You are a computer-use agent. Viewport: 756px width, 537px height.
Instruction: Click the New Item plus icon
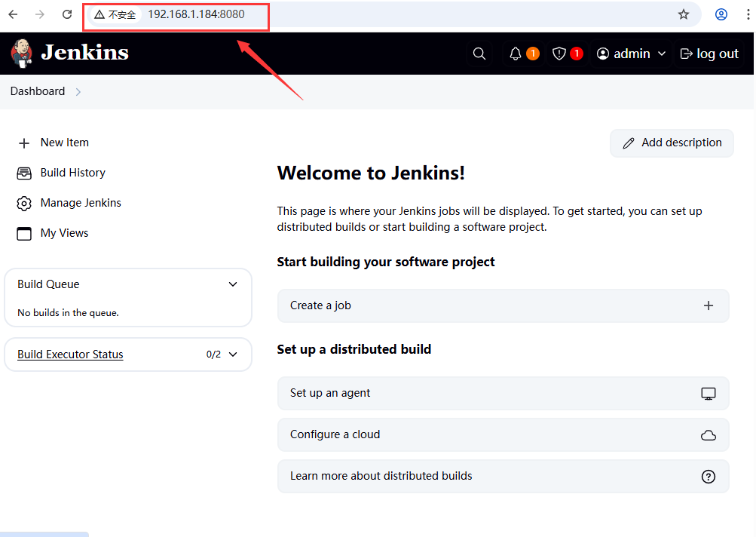point(24,143)
